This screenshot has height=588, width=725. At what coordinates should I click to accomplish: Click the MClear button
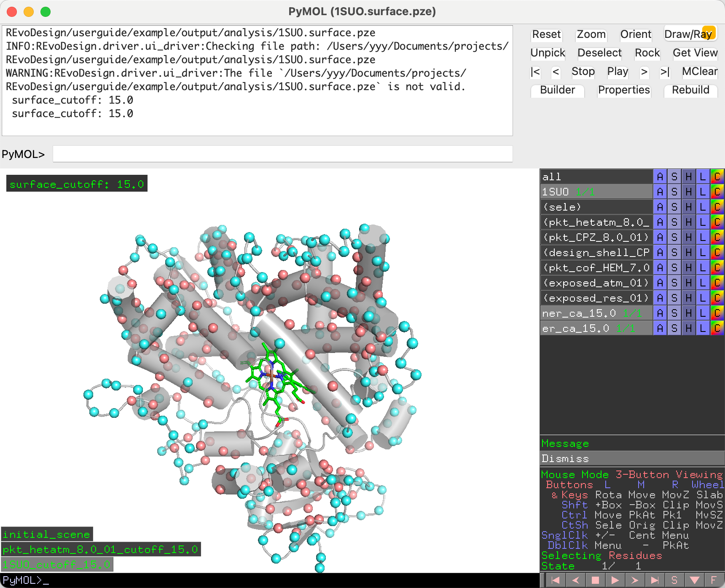(700, 72)
